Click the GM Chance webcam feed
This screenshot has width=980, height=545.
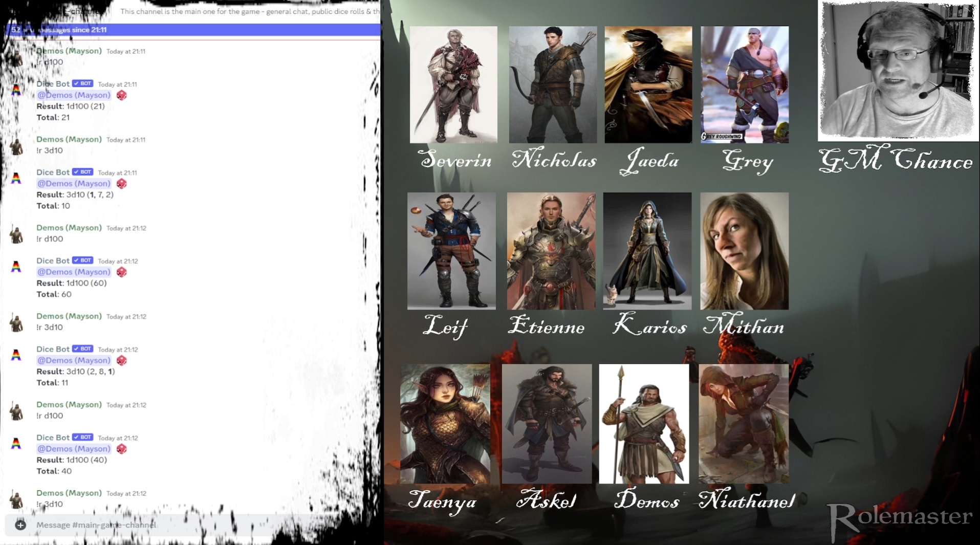[x=898, y=71]
